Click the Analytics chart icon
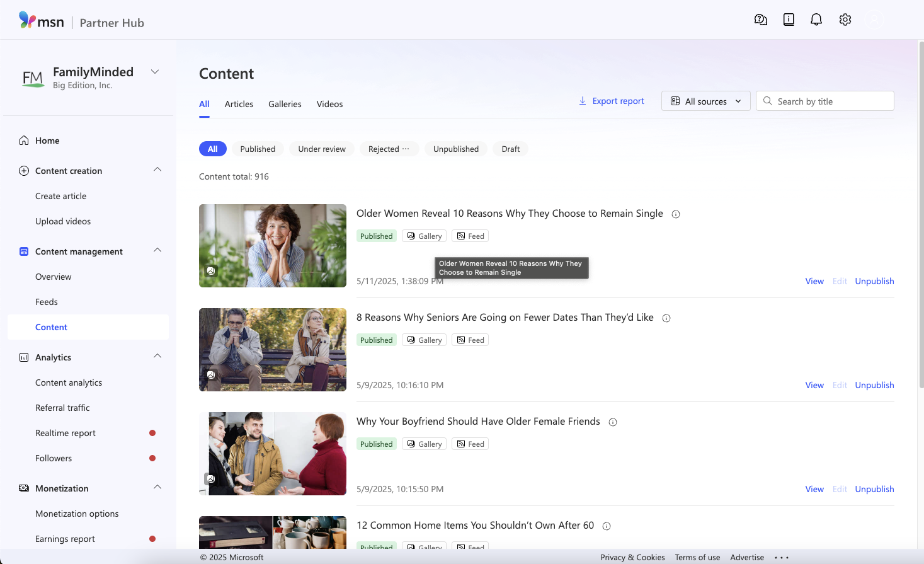Image resolution: width=924 pixels, height=564 pixels. point(24,357)
